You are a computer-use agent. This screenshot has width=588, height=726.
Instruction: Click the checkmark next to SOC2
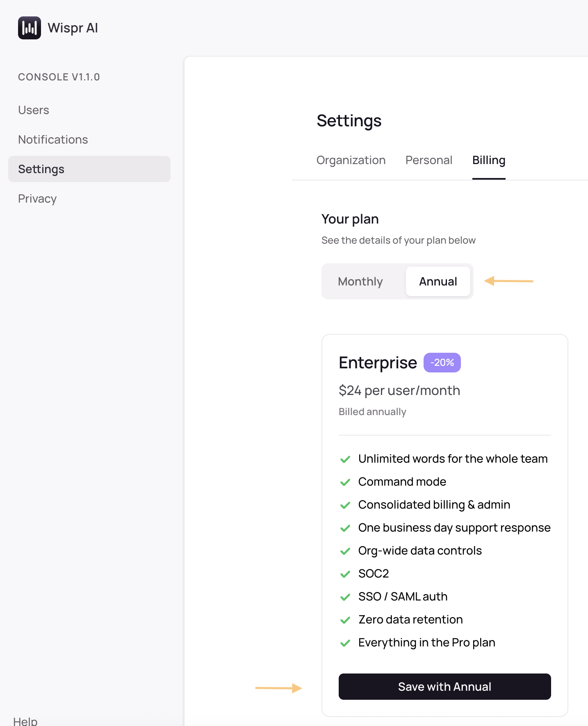point(345,574)
